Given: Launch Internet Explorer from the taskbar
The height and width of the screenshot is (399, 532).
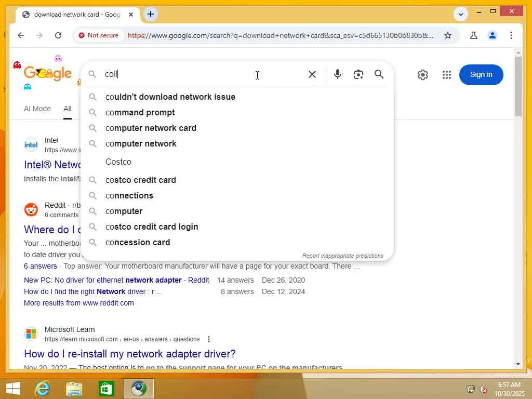Looking at the screenshot, I should pos(42,389).
